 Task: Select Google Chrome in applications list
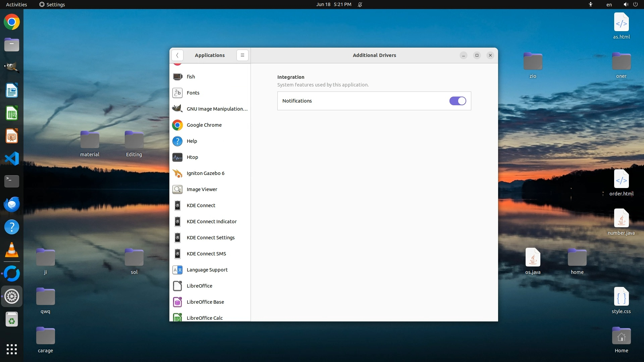coord(204,125)
